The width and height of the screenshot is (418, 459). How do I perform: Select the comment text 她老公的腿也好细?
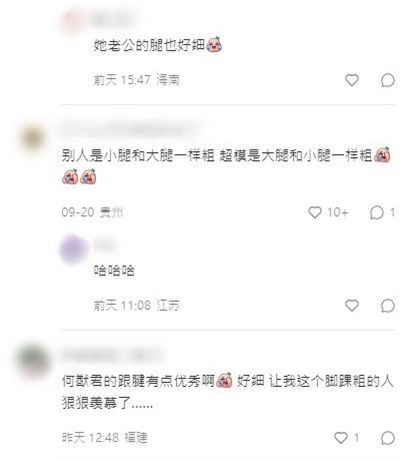pyautogui.click(x=149, y=45)
